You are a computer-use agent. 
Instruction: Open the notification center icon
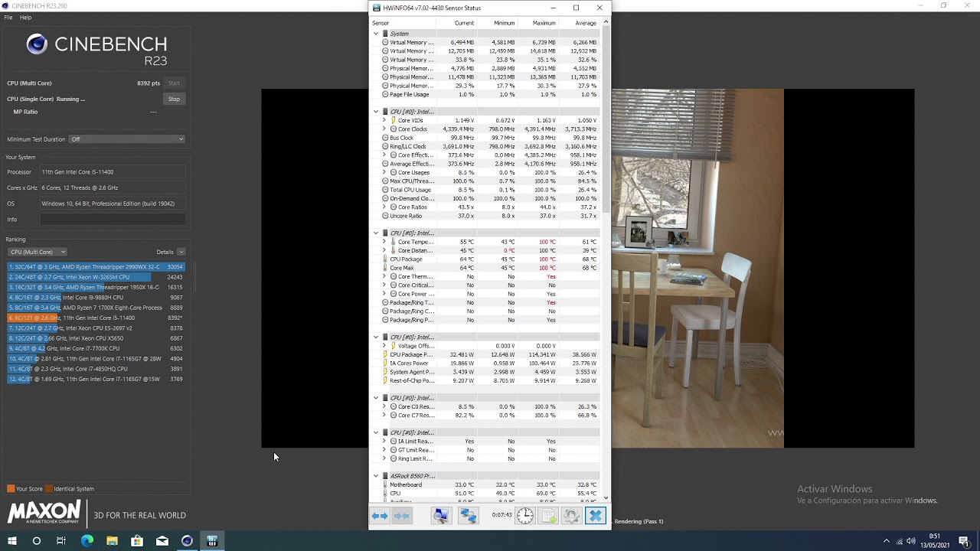pos(964,541)
